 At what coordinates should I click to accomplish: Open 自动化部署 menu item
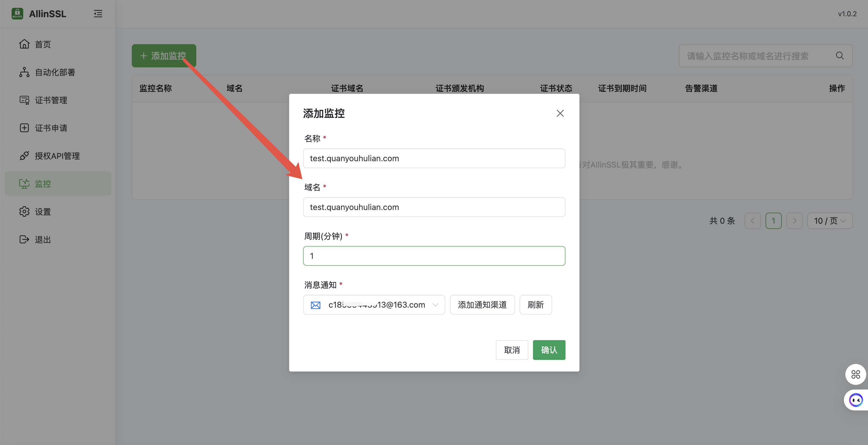click(x=55, y=72)
